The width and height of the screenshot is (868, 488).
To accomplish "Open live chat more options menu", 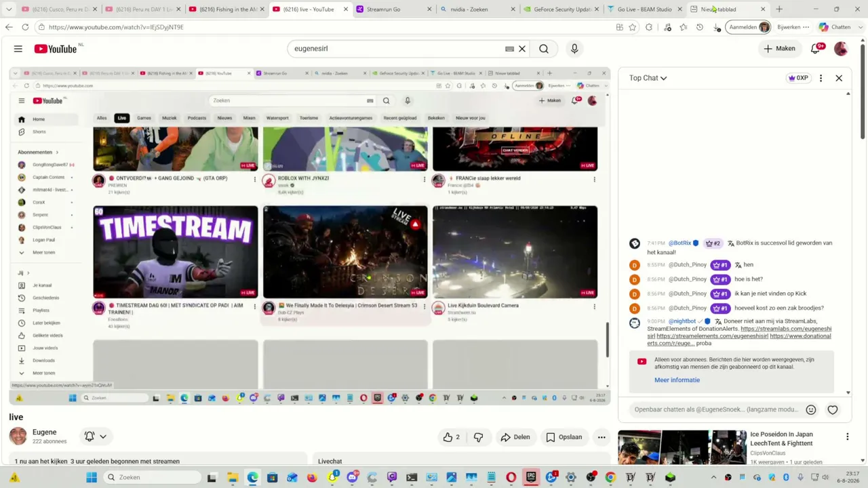I will point(821,78).
